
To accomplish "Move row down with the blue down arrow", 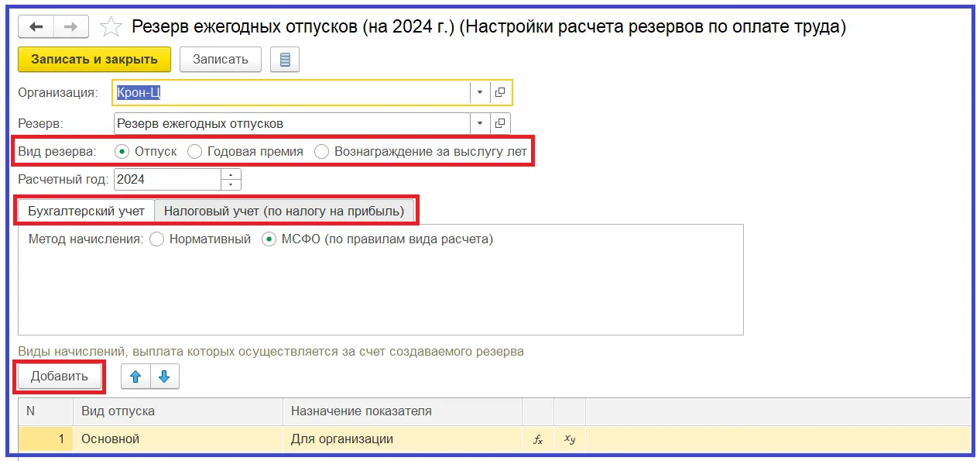I will tap(164, 377).
